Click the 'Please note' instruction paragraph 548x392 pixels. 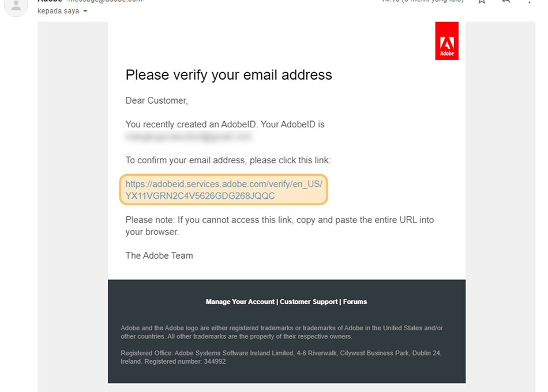click(x=280, y=226)
